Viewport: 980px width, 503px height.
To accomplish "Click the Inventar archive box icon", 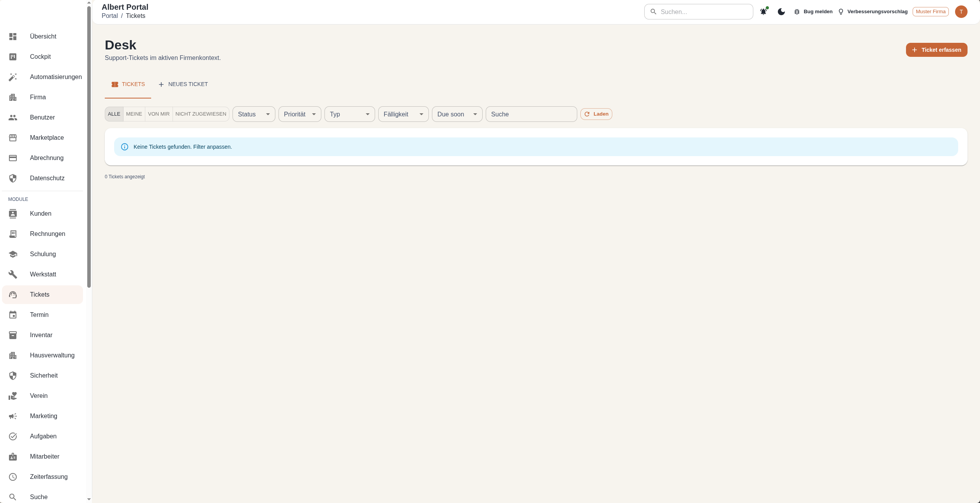I will [x=13, y=335].
